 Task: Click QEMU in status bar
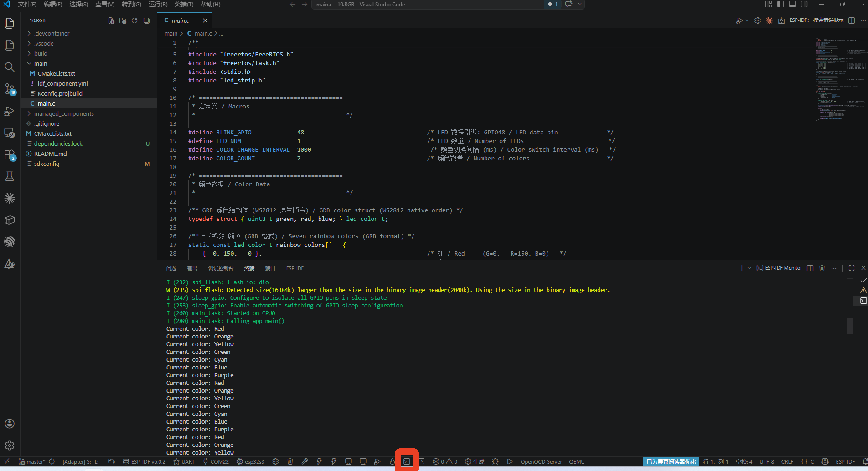click(577, 461)
